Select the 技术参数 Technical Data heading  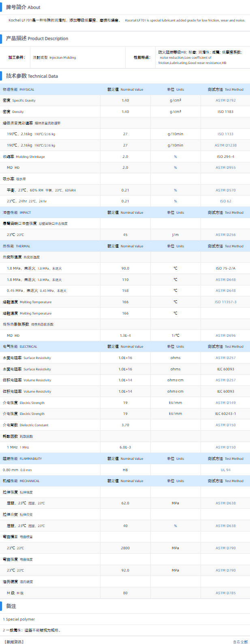click(x=32, y=76)
